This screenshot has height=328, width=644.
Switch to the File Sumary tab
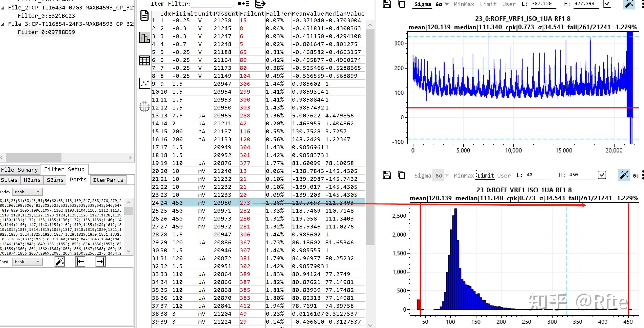point(19,170)
